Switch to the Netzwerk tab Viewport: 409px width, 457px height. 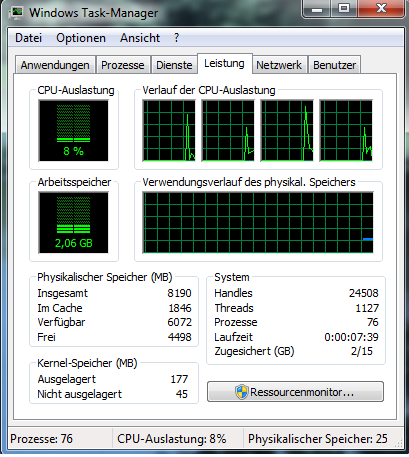(279, 65)
